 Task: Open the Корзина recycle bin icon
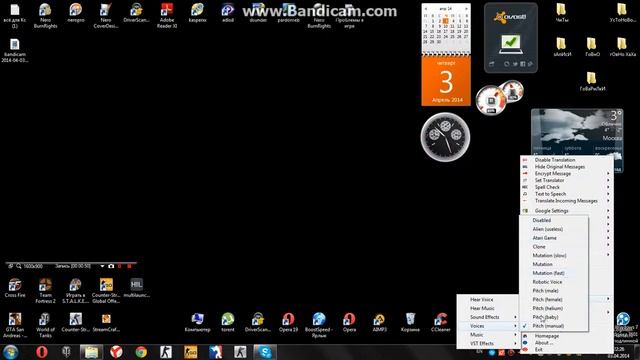click(410, 322)
